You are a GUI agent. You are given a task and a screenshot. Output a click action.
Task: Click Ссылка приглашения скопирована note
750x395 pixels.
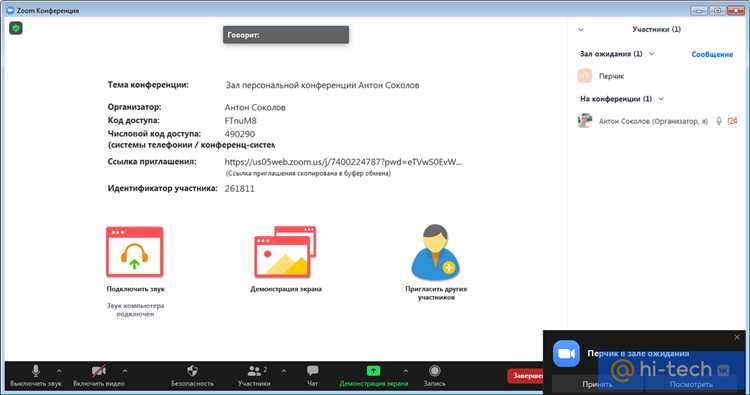[x=308, y=174]
